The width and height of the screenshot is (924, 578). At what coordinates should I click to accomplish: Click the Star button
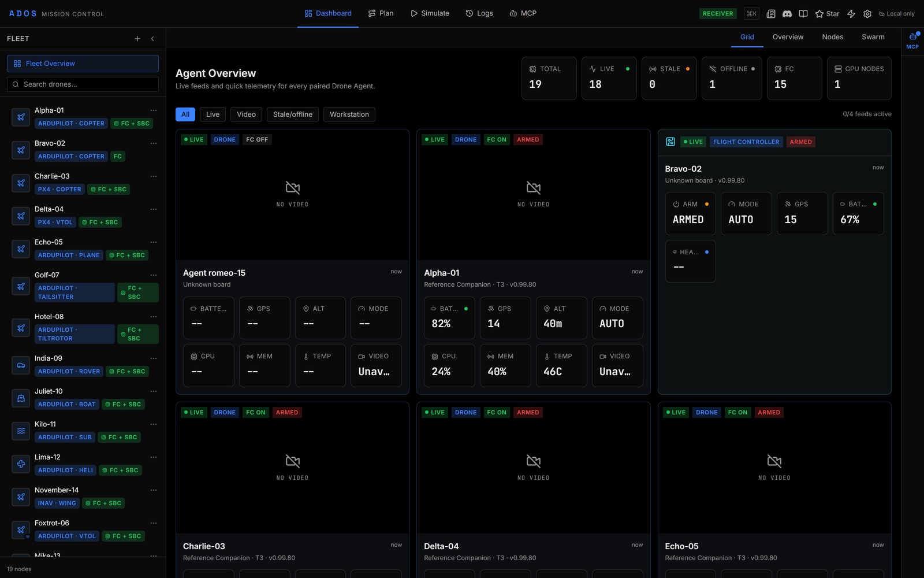(827, 14)
